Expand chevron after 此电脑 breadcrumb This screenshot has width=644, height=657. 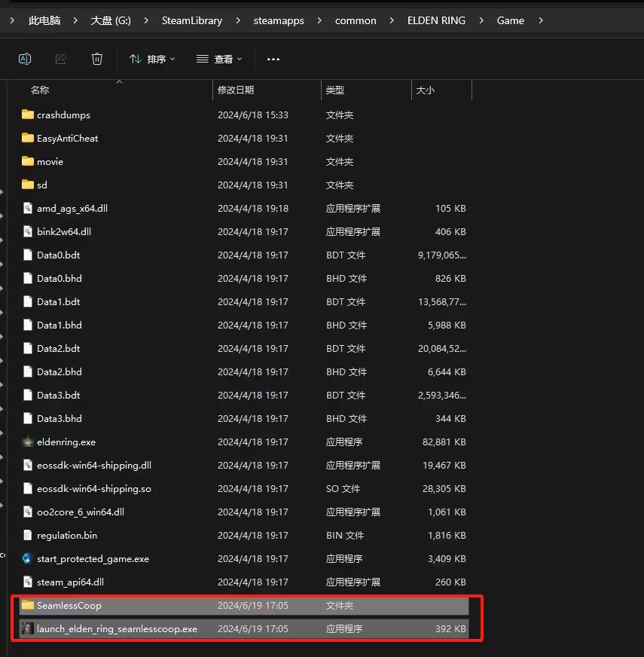point(75,20)
